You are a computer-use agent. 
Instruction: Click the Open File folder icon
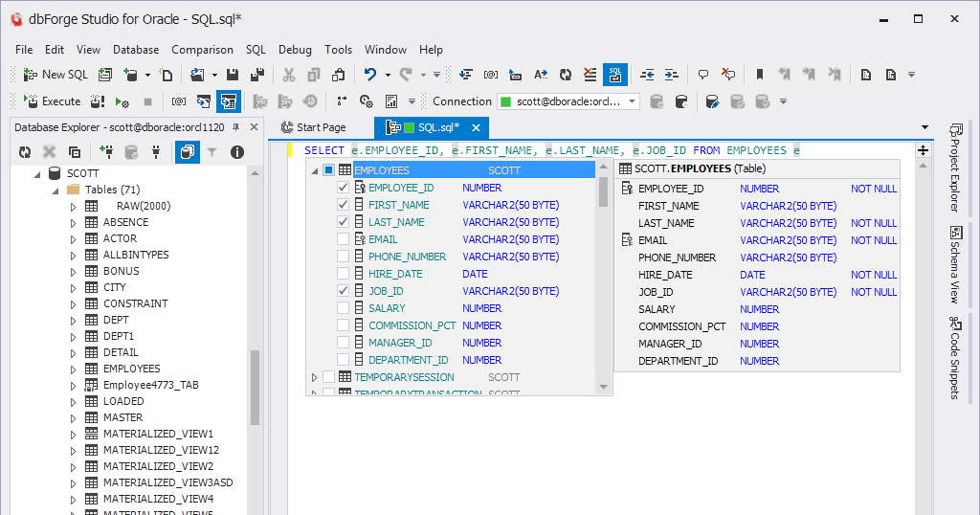click(x=197, y=75)
